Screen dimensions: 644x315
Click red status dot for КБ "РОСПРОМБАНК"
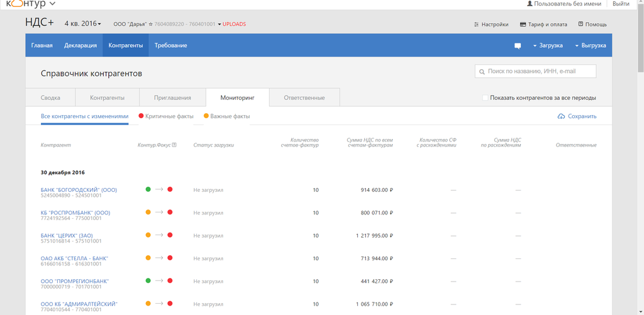coord(170,212)
